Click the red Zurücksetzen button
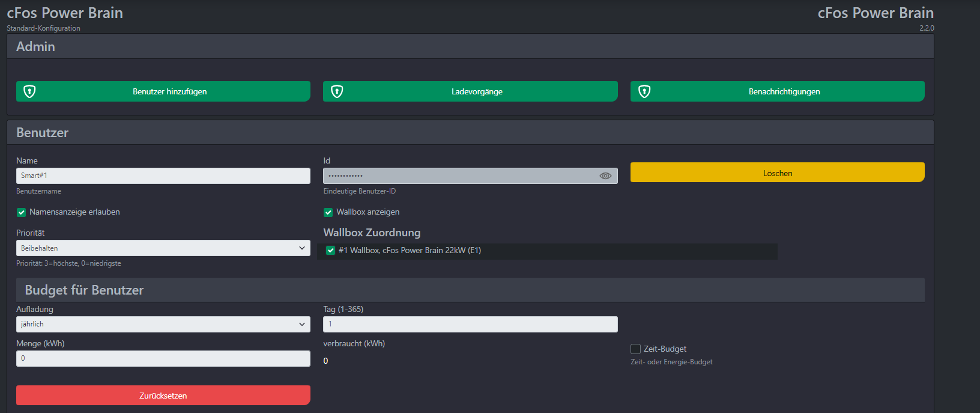Screen dimensions: 980x413 [x=163, y=395]
